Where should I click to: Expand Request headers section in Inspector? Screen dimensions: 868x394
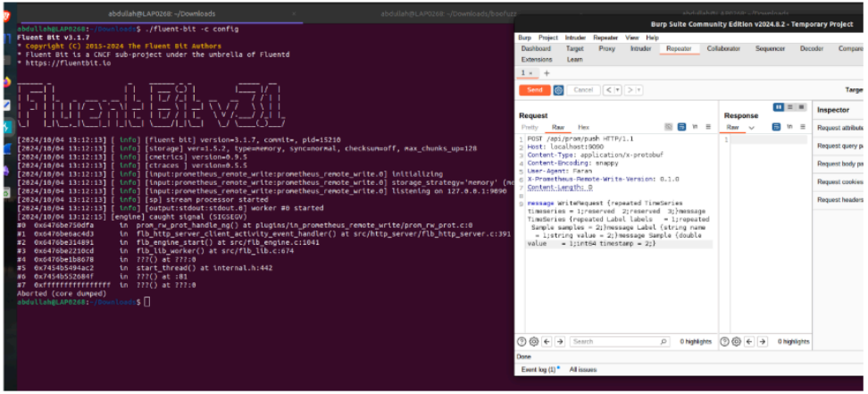(839, 199)
